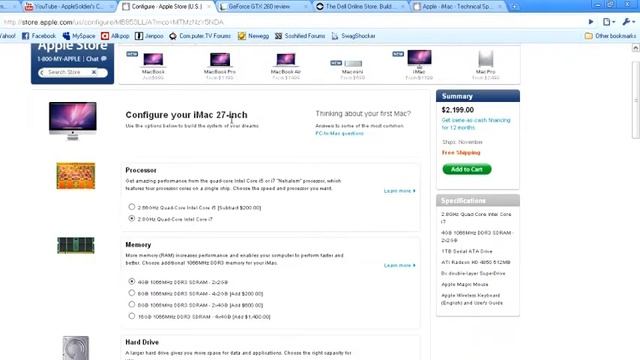Click the $2,199.00 summary price
This screenshot has width=640, height=360.
458,110
